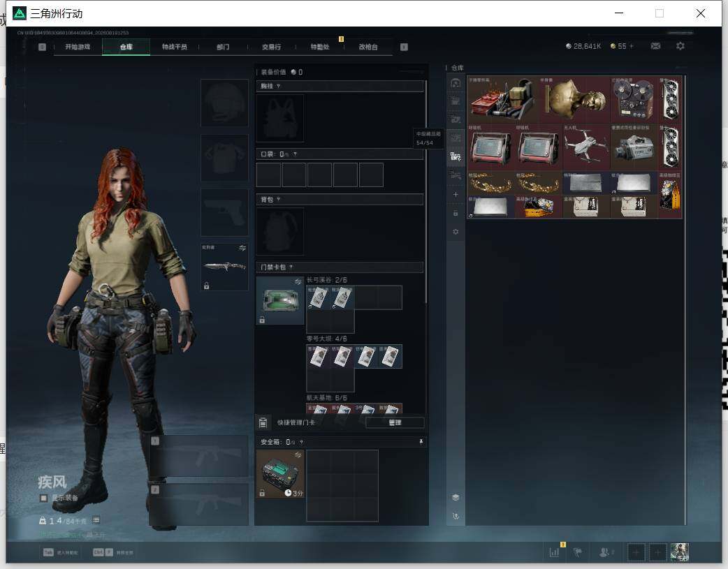Select the coffee bean bag item

[x=670, y=195]
